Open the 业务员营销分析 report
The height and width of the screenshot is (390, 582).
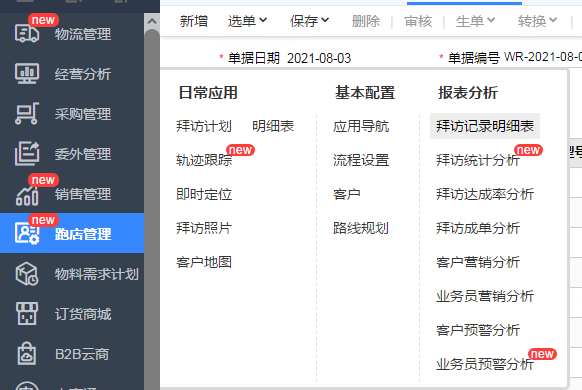coord(485,296)
